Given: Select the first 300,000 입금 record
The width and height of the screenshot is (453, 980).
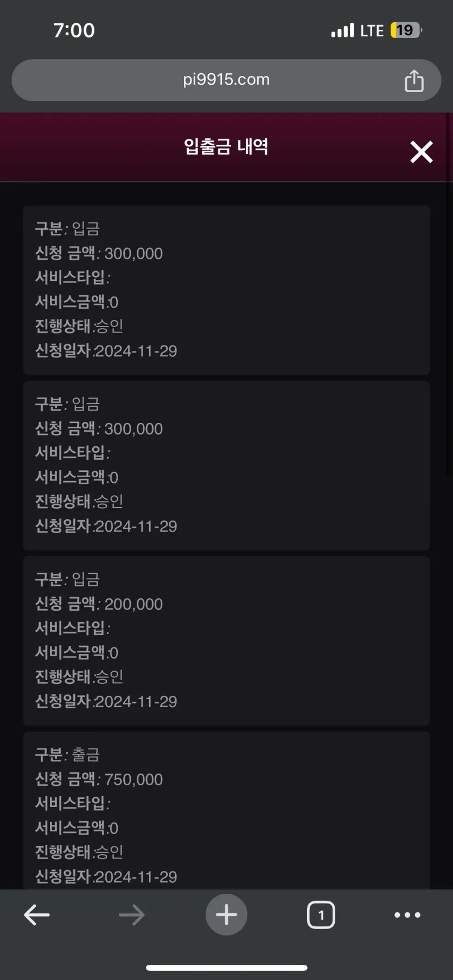Looking at the screenshot, I should pos(226,290).
